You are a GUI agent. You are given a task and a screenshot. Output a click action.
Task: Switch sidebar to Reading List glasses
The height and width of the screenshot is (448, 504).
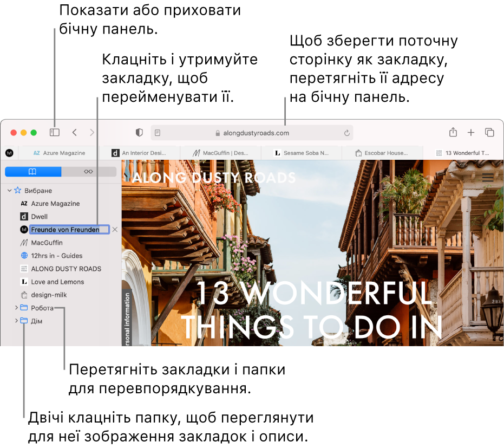click(89, 172)
